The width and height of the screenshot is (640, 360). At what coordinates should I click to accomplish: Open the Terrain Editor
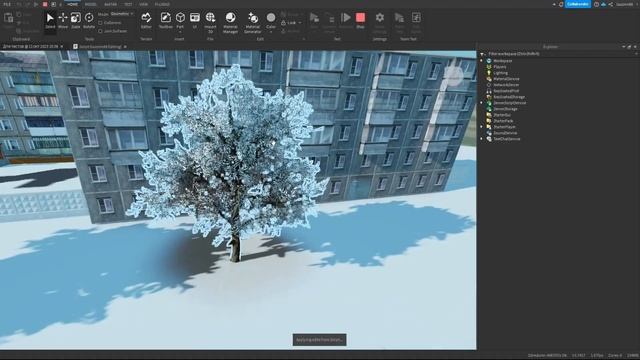pos(146,20)
